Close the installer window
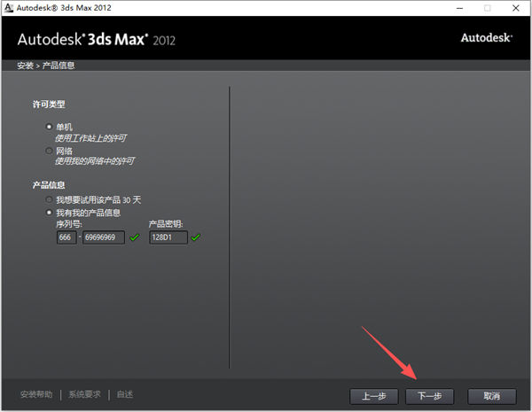Screen dimensions: 532x412 [516, 8]
